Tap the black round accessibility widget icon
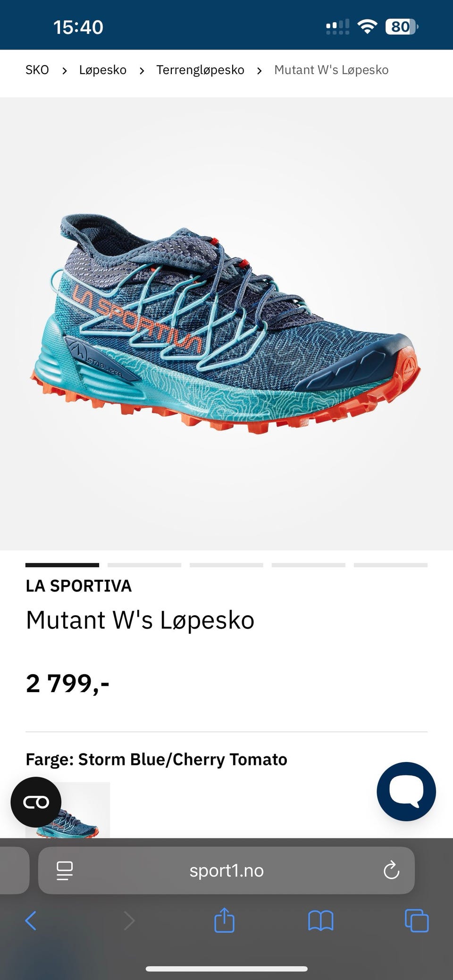 (x=36, y=802)
